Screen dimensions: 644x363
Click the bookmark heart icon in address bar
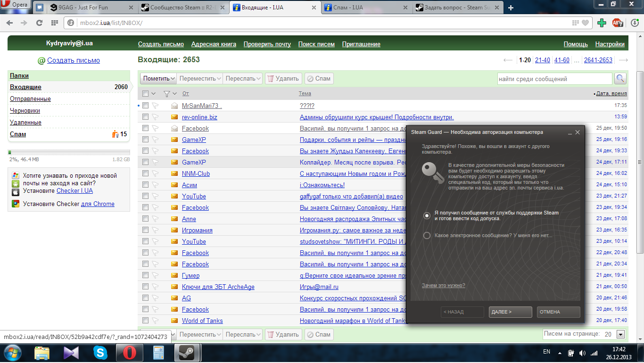tap(586, 23)
